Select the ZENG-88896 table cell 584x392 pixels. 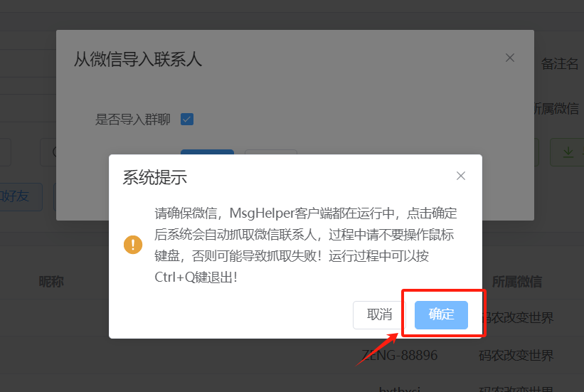pyautogui.click(x=400, y=356)
